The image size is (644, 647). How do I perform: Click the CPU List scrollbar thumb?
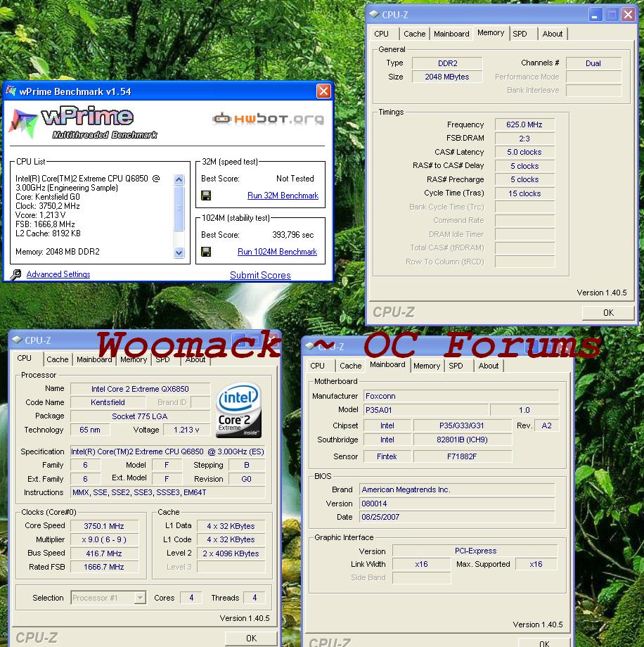179,209
